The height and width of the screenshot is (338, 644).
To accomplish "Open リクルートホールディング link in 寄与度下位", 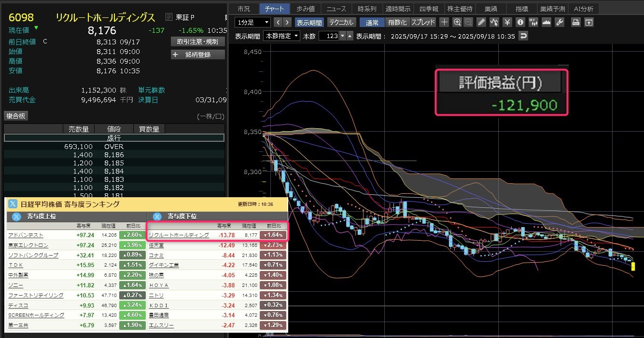I will click(179, 235).
